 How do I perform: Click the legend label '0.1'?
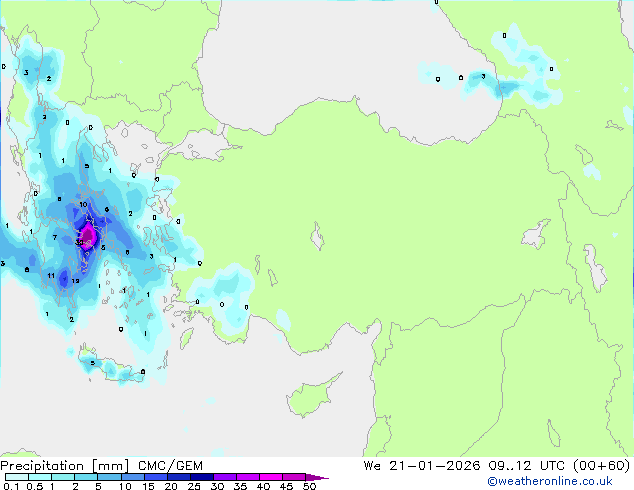click(x=11, y=486)
